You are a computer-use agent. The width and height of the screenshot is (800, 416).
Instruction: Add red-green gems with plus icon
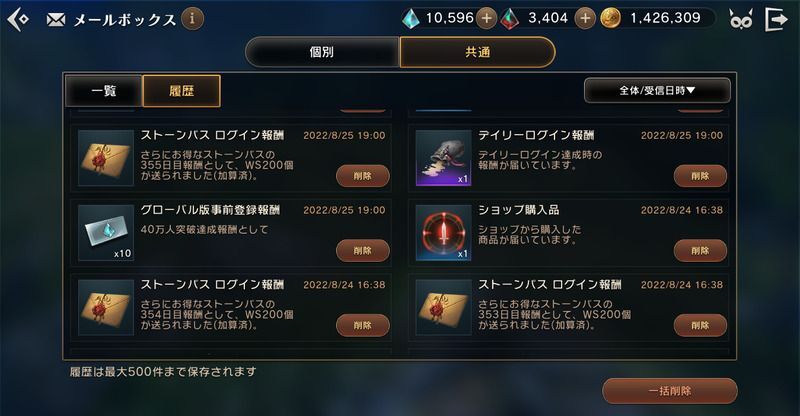(585, 19)
